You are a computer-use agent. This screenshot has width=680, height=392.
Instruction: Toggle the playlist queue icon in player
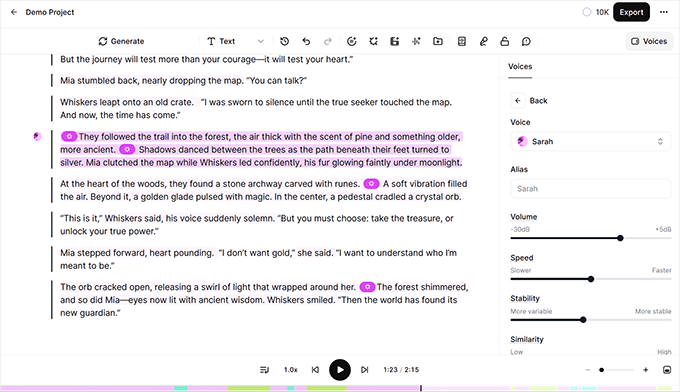(264, 370)
